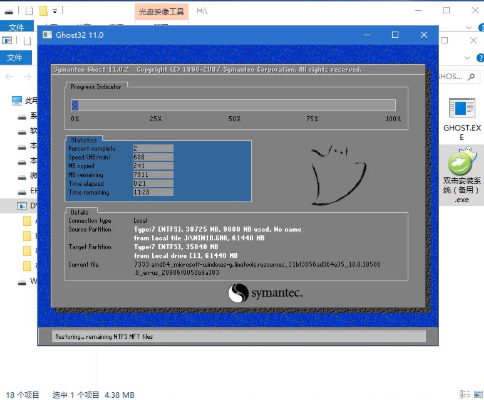Click the search magnifier icon in Explorer
The height and width of the screenshot is (400, 484).
pyautogui.click(x=471, y=77)
